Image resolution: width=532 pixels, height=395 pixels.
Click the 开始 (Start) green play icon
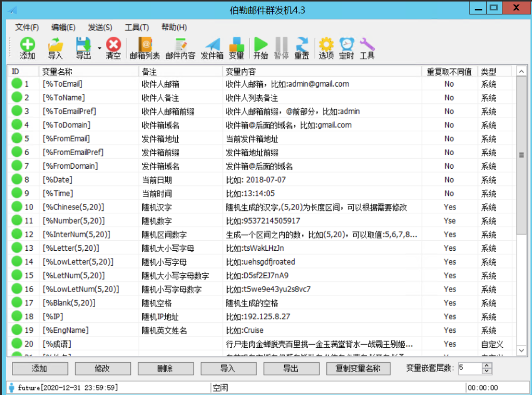pos(261,48)
